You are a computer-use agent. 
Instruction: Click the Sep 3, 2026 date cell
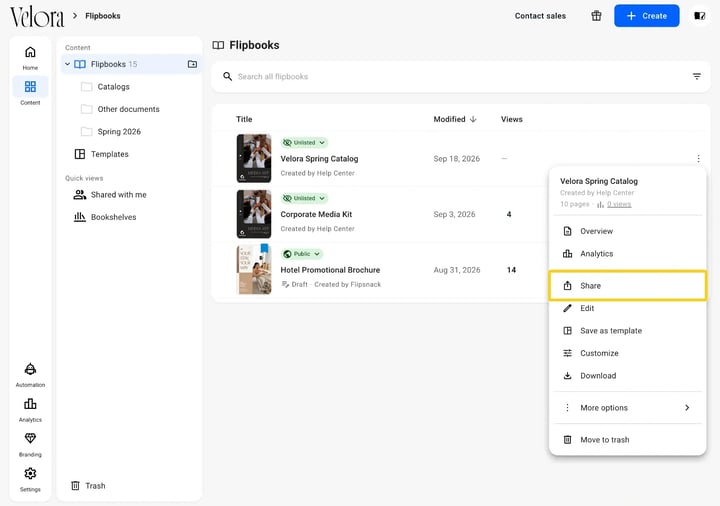[454, 214]
